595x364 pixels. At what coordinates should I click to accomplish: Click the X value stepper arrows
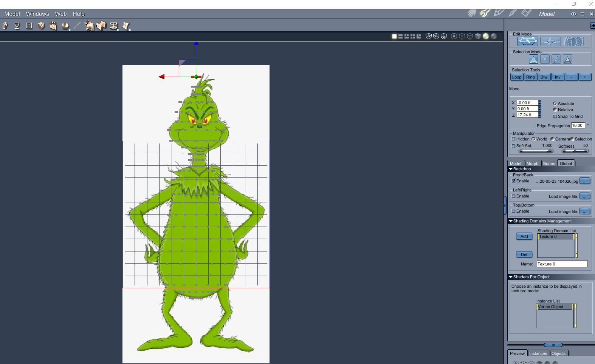coord(540,103)
